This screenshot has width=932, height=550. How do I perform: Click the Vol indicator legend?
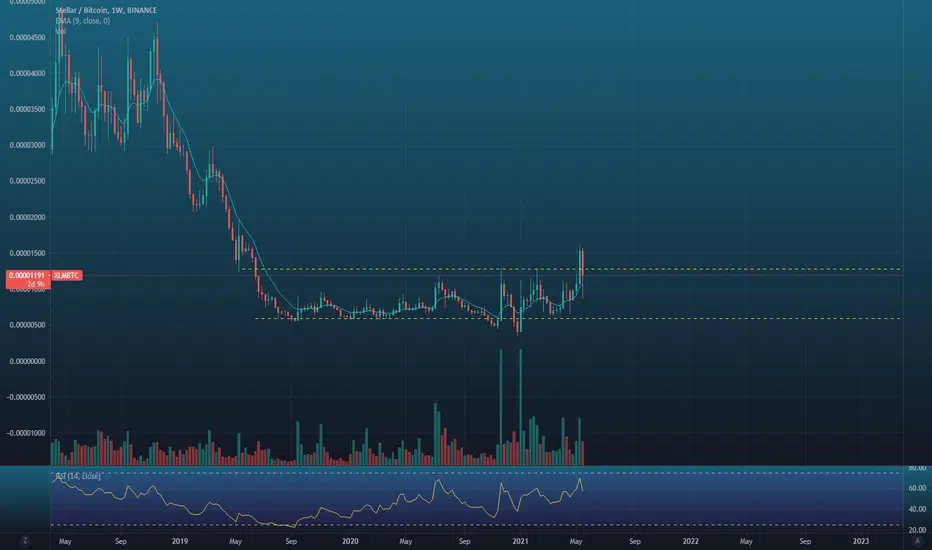coord(60,31)
